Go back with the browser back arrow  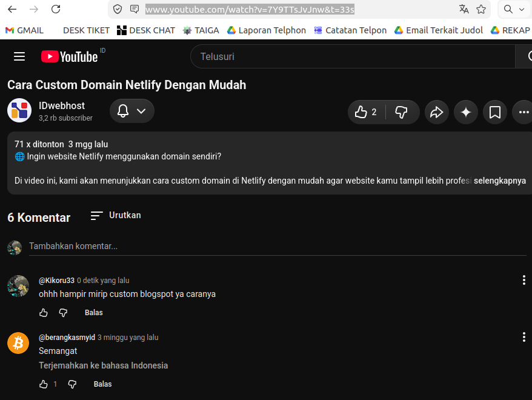coord(12,9)
